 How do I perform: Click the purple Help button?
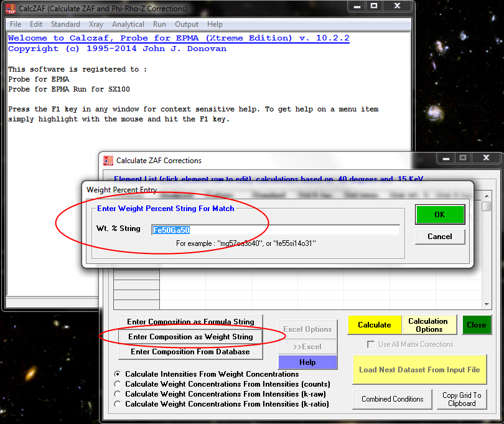pyautogui.click(x=307, y=362)
